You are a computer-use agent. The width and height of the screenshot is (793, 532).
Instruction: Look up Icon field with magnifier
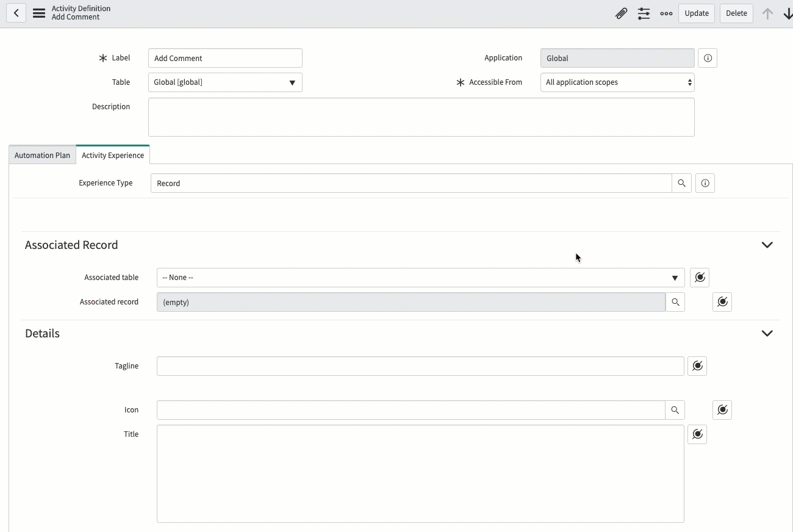coord(675,410)
